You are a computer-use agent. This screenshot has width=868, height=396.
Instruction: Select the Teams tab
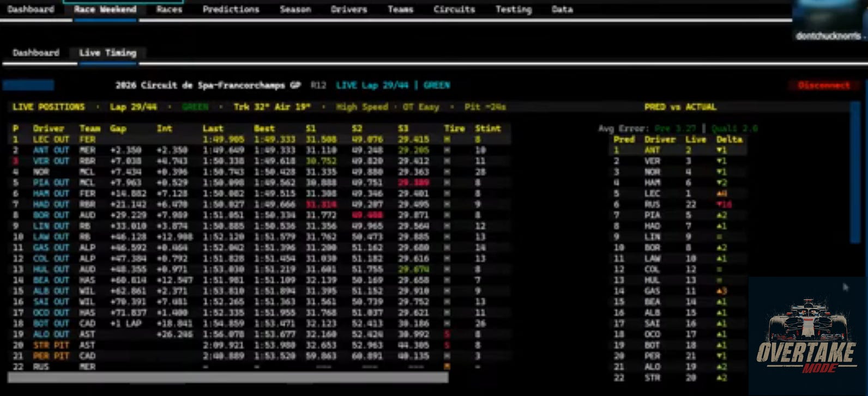coord(400,9)
